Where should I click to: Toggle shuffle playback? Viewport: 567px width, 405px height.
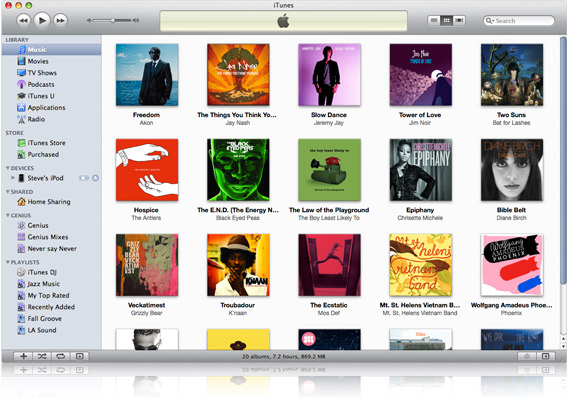coord(42,356)
